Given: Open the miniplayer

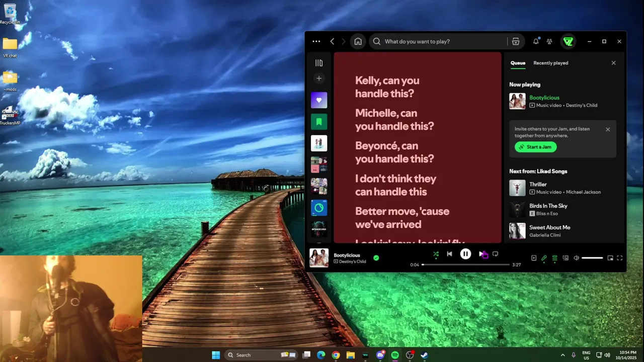Looking at the screenshot, I should (x=610, y=258).
